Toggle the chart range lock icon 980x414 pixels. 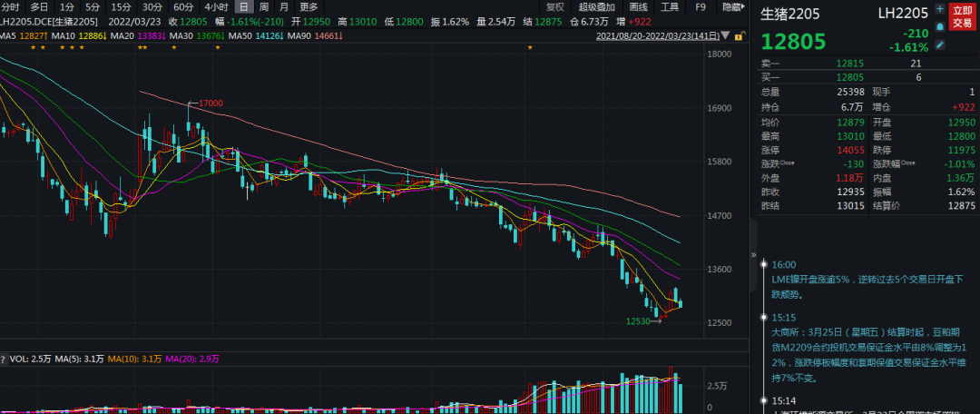[740, 35]
